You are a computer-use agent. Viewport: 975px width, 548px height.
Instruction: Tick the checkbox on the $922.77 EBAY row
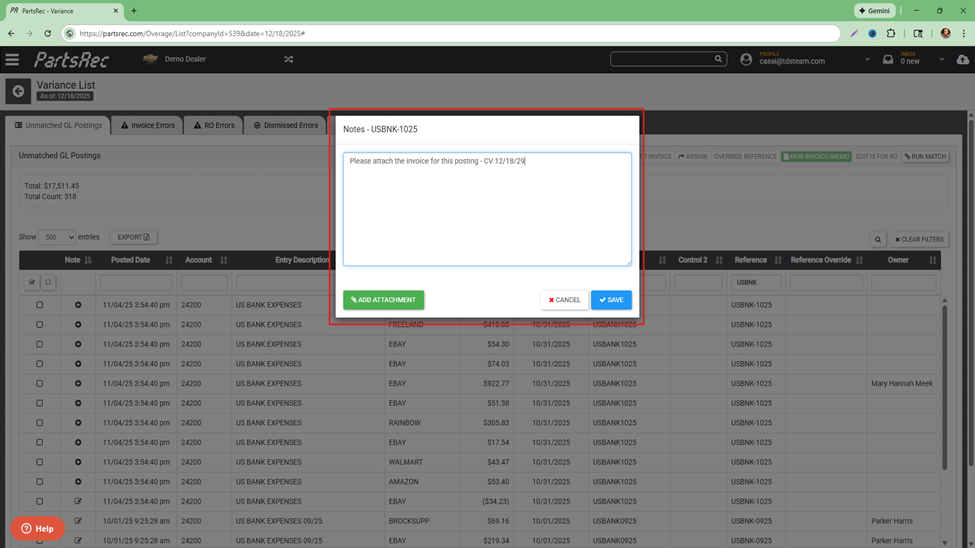point(39,383)
